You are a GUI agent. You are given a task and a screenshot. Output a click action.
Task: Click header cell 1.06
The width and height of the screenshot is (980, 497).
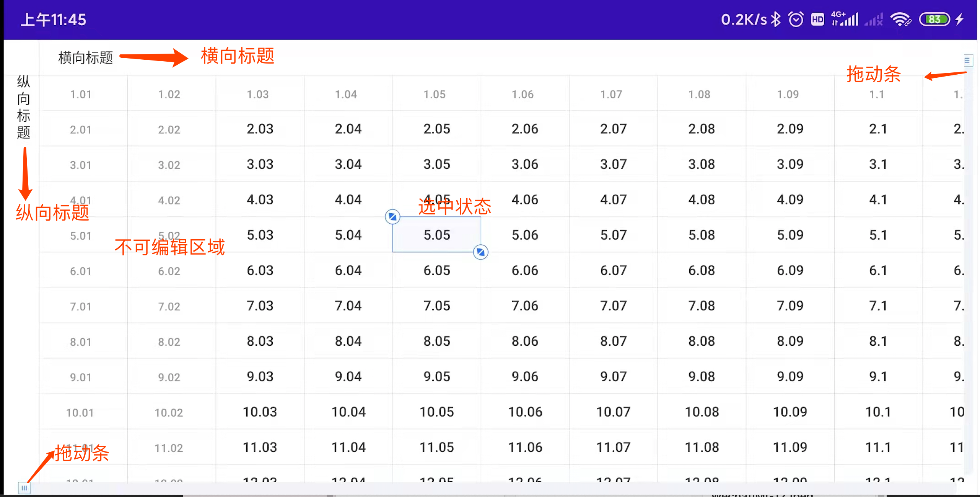pos(523,94)
